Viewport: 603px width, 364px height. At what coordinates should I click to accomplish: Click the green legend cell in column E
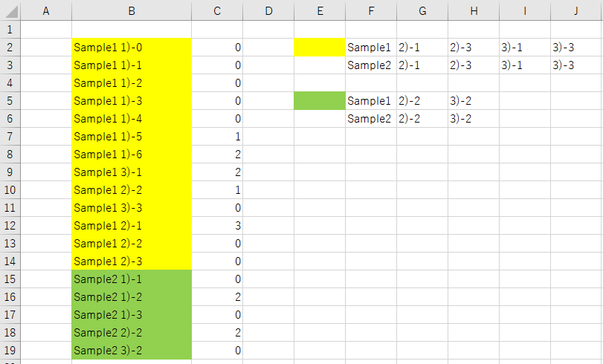click(x=320, y=101)
